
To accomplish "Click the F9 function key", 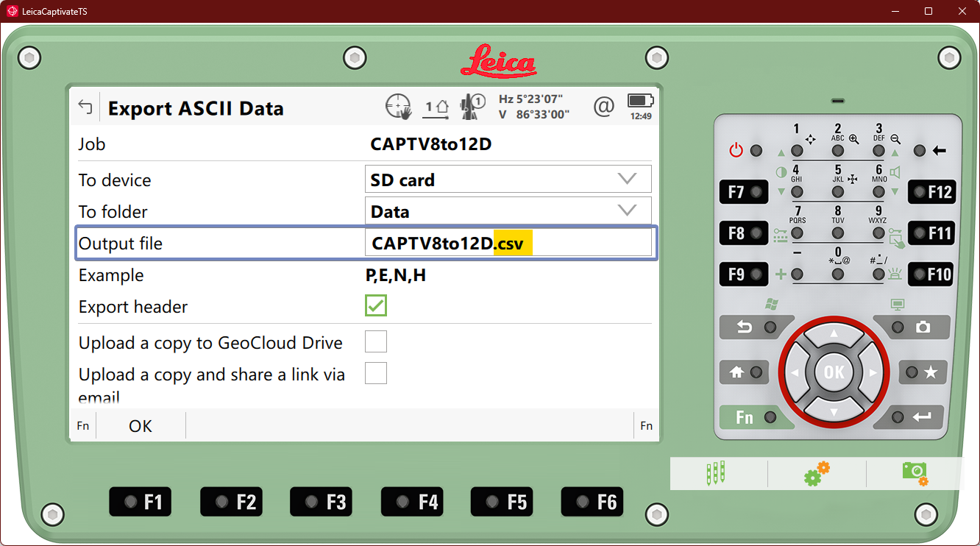I will (x=745, y=274).
